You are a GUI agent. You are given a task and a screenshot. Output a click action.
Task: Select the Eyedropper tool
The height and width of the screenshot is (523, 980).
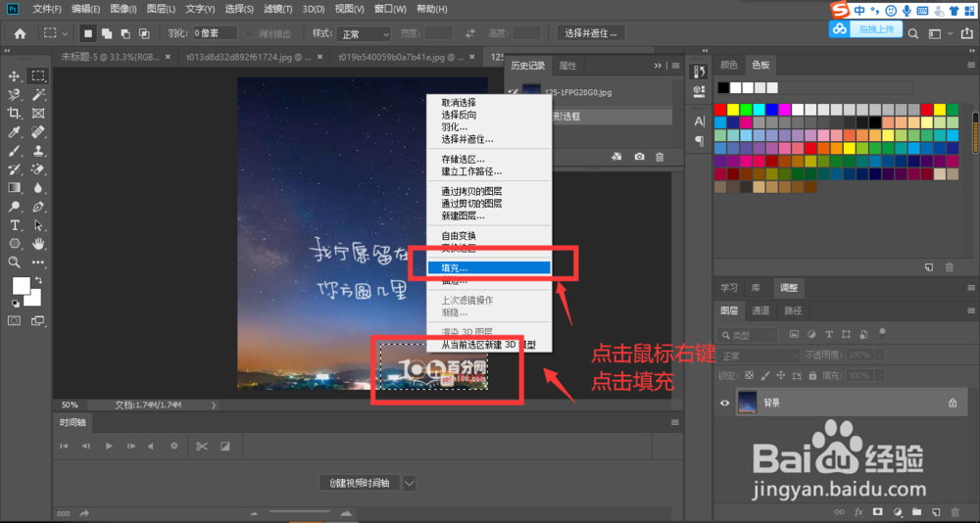(14, 132)
